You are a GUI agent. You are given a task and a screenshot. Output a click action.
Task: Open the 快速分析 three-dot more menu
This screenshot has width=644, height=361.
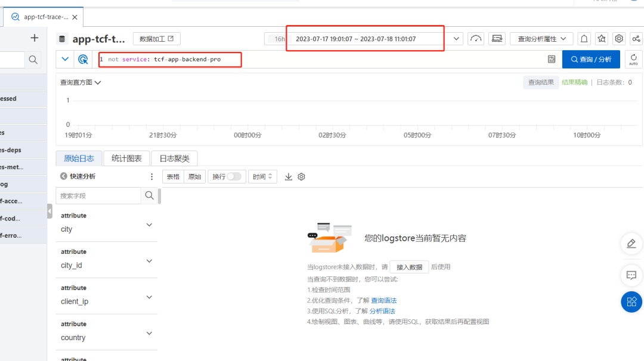click(151, 176)
